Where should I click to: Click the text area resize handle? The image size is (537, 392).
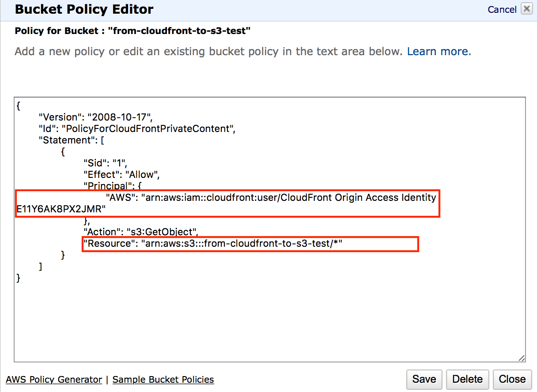522,358
